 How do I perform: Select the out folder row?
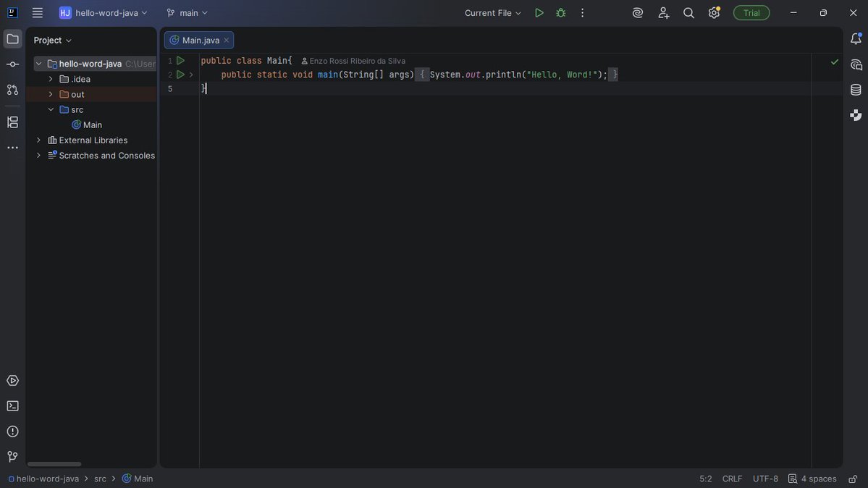point(91,94)
